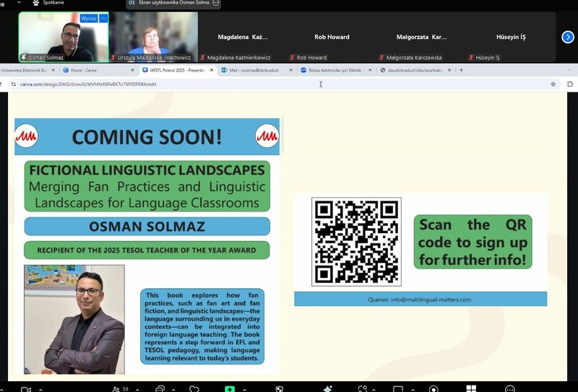Open the Zoom chat panel
This screenshot has width=578, height=392.
[x=160, y=389]
